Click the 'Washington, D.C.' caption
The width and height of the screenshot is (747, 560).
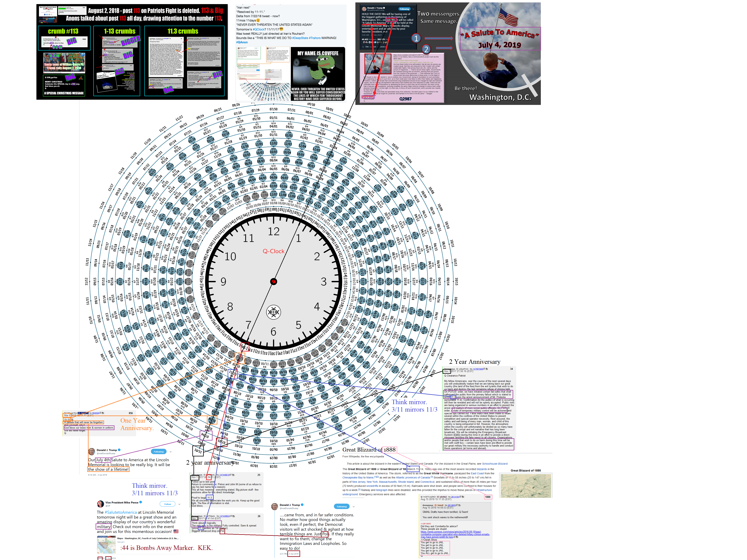point(500,97)
